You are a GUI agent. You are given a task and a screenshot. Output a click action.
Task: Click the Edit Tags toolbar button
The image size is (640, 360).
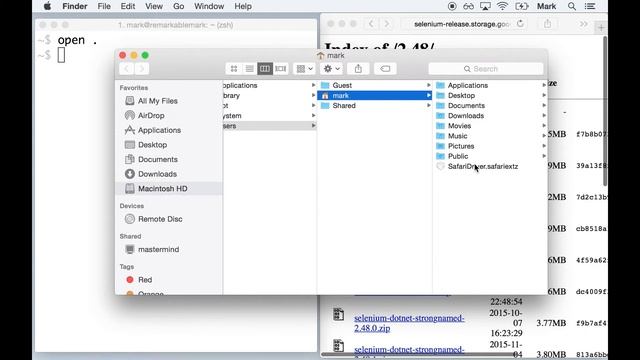click(x=385, y=69)
